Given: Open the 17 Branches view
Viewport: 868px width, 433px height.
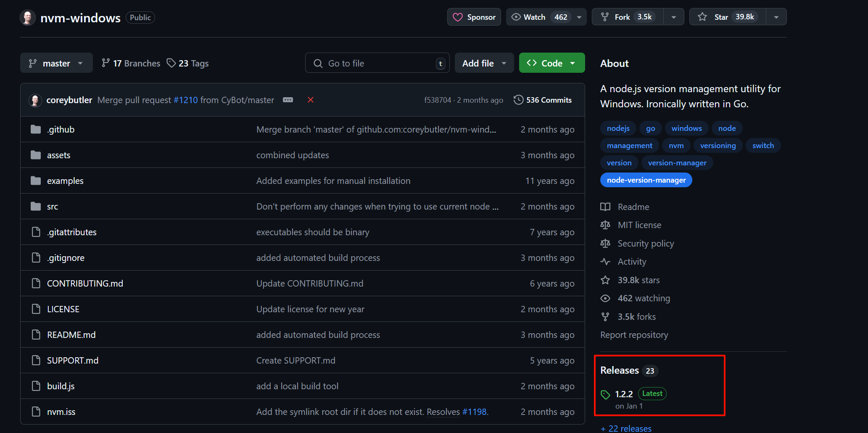Looking at the screenshot, I should tap(131, 63).
